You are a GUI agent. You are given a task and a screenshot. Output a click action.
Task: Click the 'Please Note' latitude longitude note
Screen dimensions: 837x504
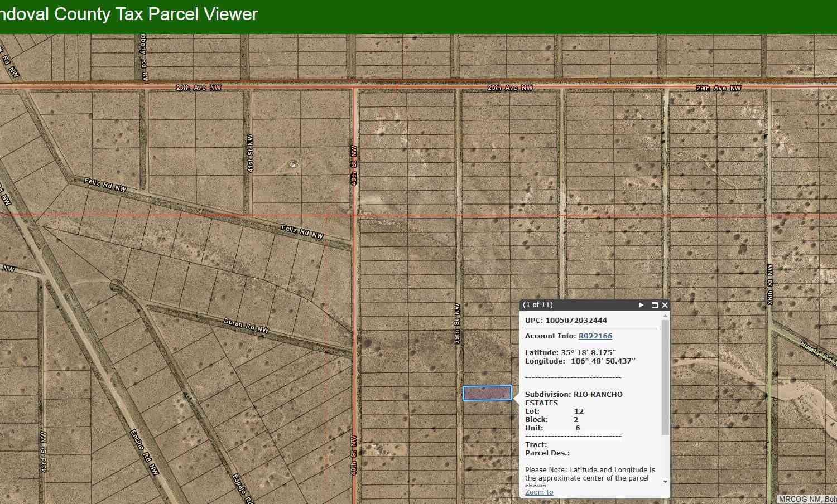click(590, 477)
